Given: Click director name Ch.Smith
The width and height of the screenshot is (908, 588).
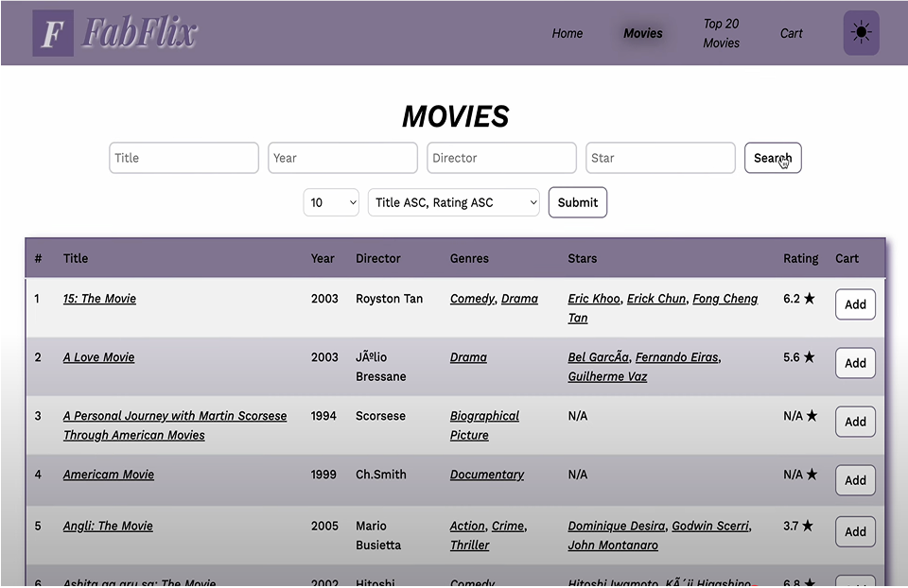Looking at the screenshot, I should coord(380,475).
